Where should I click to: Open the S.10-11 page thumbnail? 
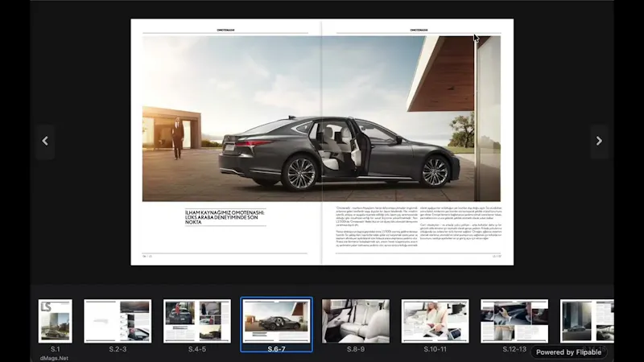pyautogui.click(x=435, y=321)
